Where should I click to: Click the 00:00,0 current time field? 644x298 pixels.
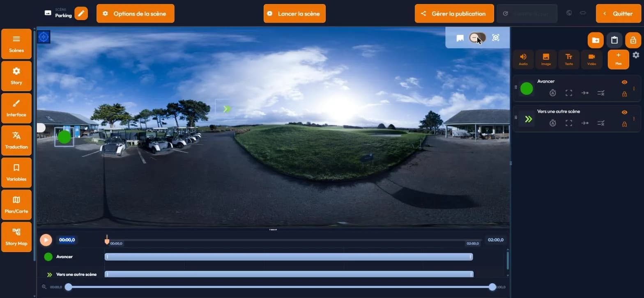point(67,240)
